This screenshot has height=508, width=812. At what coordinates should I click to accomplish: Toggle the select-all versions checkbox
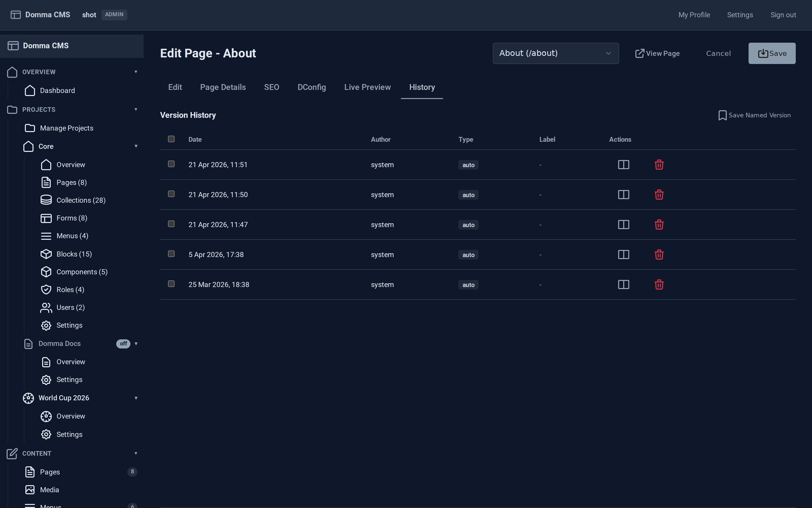tap(171, 139)
